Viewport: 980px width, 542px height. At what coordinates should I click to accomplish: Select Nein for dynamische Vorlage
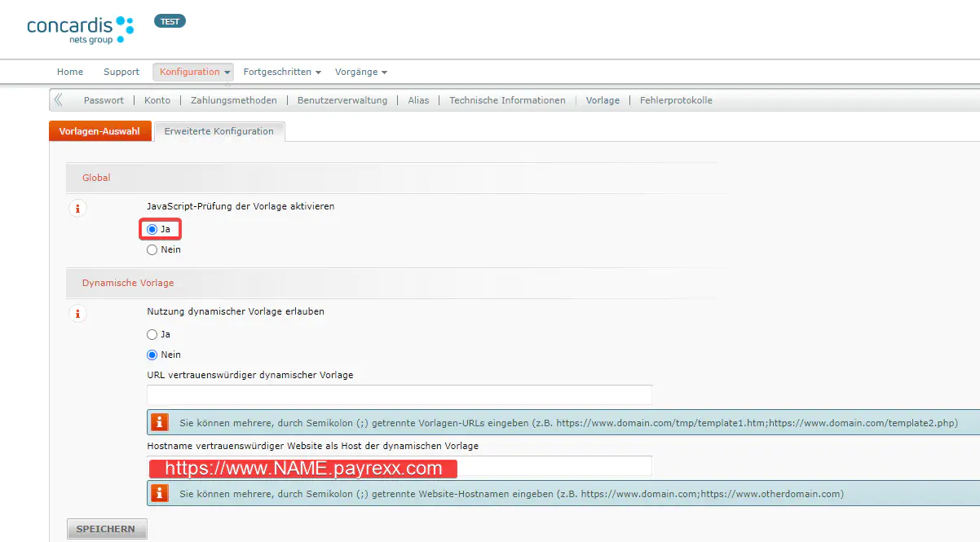pos(152,355)
